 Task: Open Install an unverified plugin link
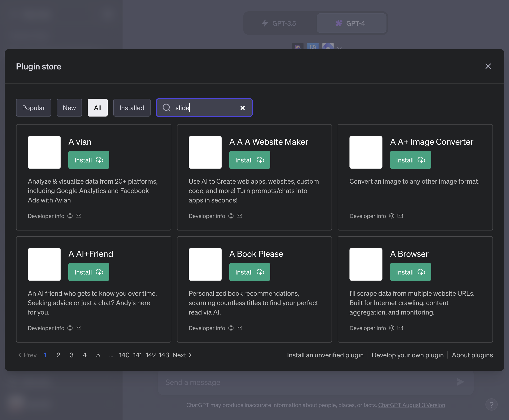pos(325,355)
